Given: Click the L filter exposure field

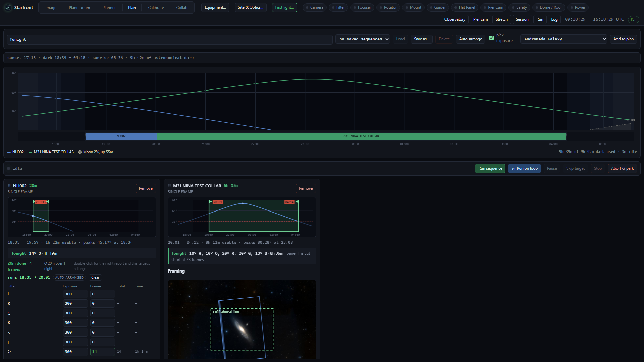Looking at the screenshot, I should [x=75, y=294].
